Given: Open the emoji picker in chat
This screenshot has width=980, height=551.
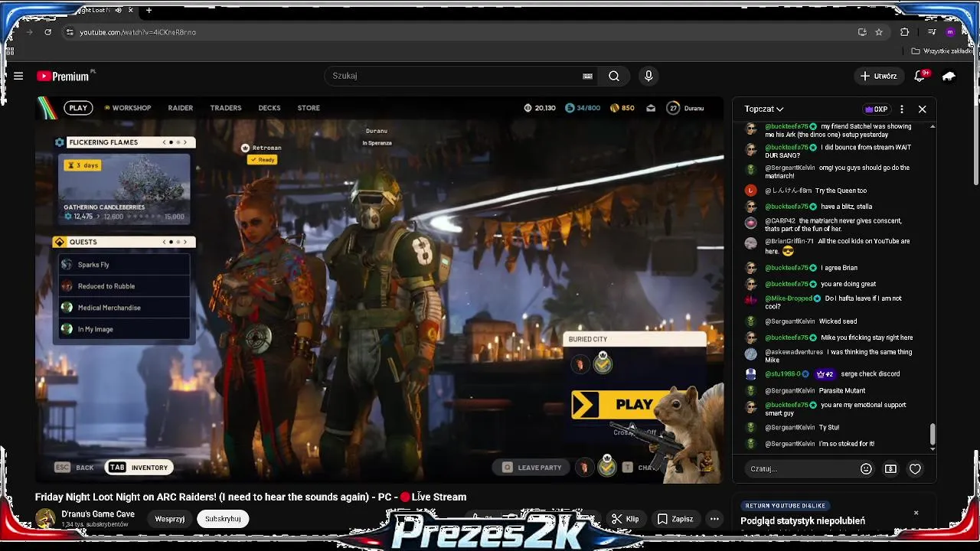Looking at the screenshot, I should coord(866,469).
